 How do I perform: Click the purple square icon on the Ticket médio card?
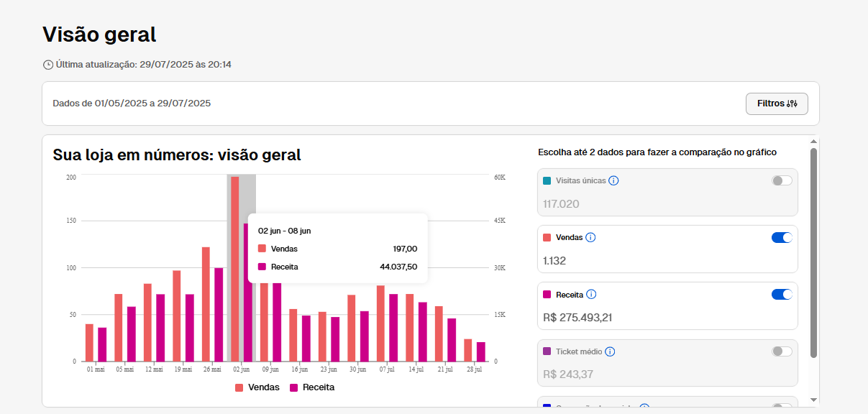tap(547, 351)
